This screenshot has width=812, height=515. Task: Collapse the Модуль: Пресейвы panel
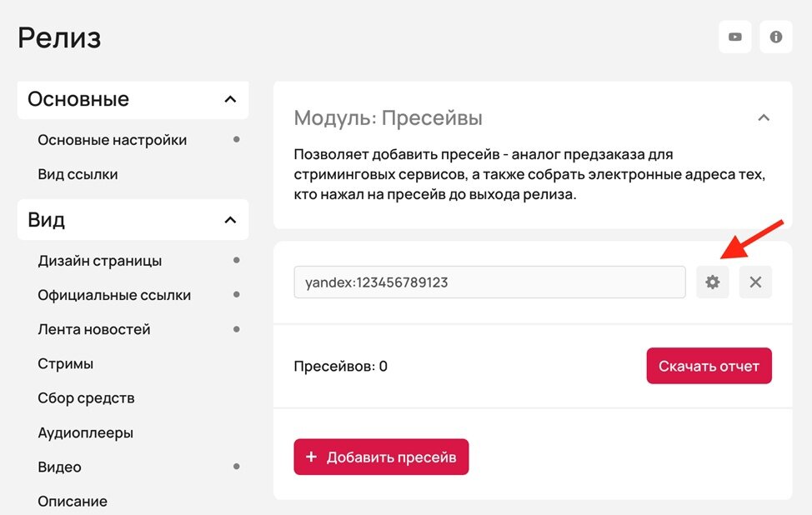point(764,118)
